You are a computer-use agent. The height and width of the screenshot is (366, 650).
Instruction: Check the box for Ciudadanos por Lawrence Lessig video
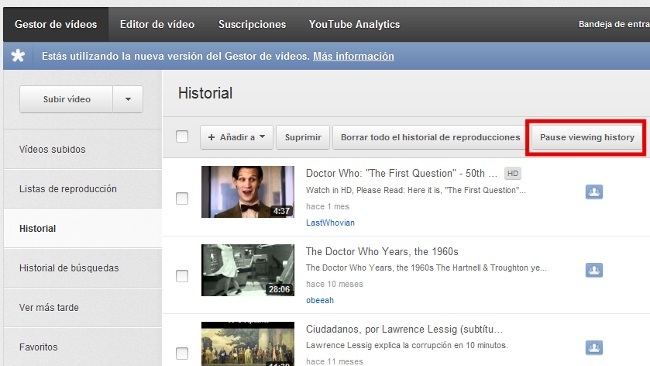[182, 353]
